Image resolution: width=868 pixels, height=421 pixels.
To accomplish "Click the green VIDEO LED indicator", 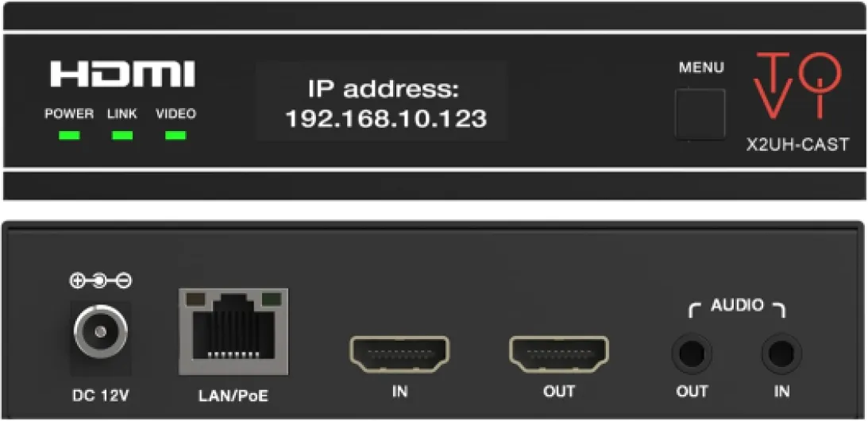I will pos(176,135).
